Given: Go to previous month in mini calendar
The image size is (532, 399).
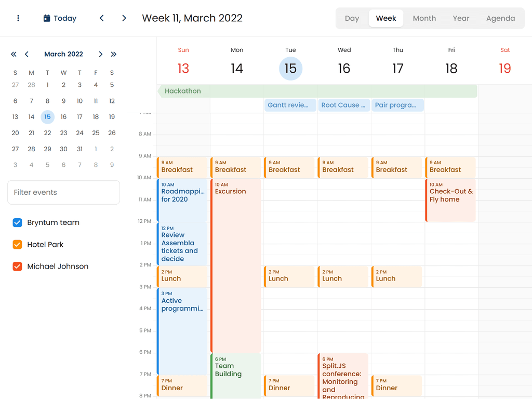Looking at the screenshot, I should 27,54.
